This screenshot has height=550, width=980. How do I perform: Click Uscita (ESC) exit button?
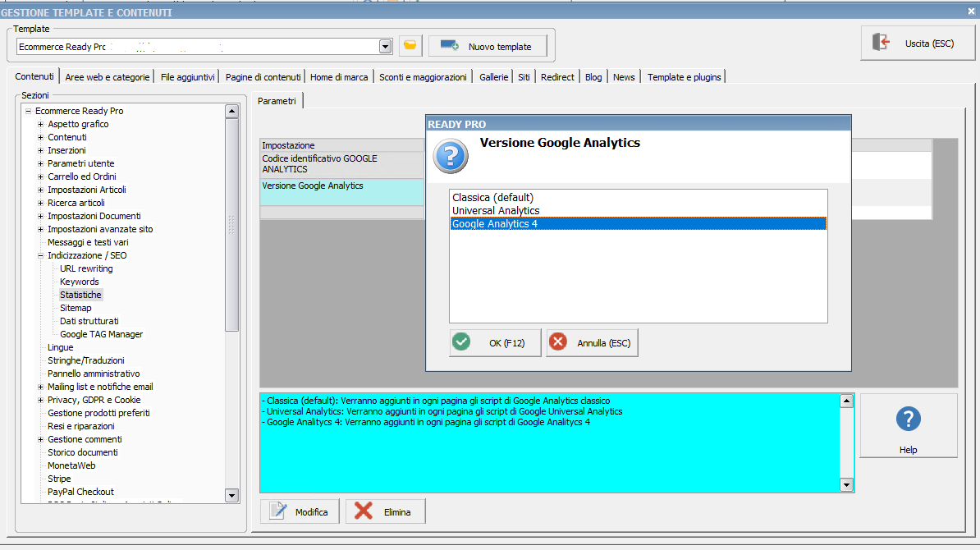(917, 44)
